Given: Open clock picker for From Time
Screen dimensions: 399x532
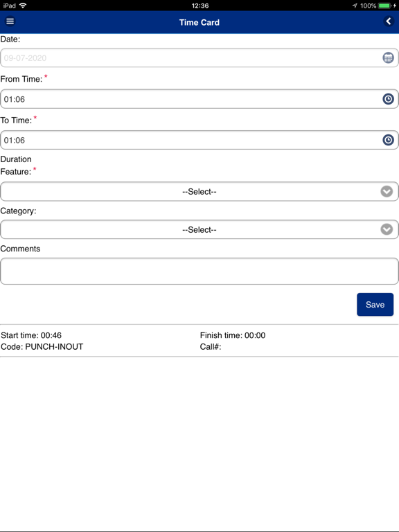Looking at the screenshot, I should click(388, 99).
